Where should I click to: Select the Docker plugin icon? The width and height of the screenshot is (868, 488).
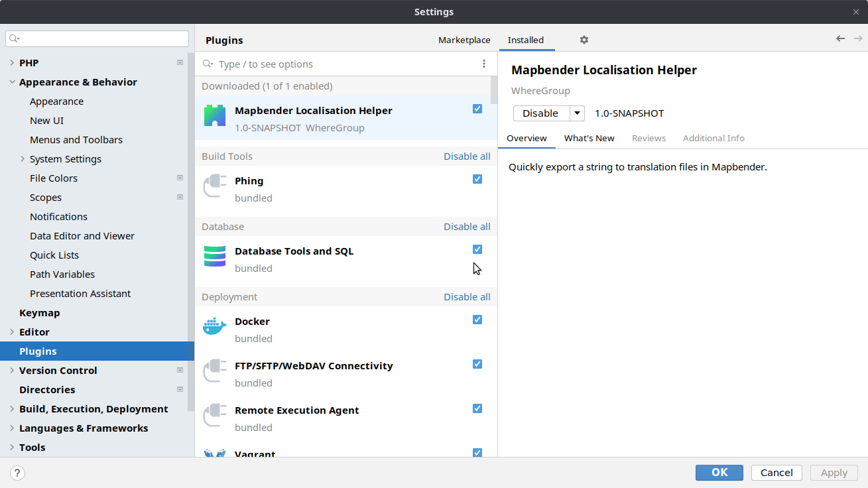point(214,325)
